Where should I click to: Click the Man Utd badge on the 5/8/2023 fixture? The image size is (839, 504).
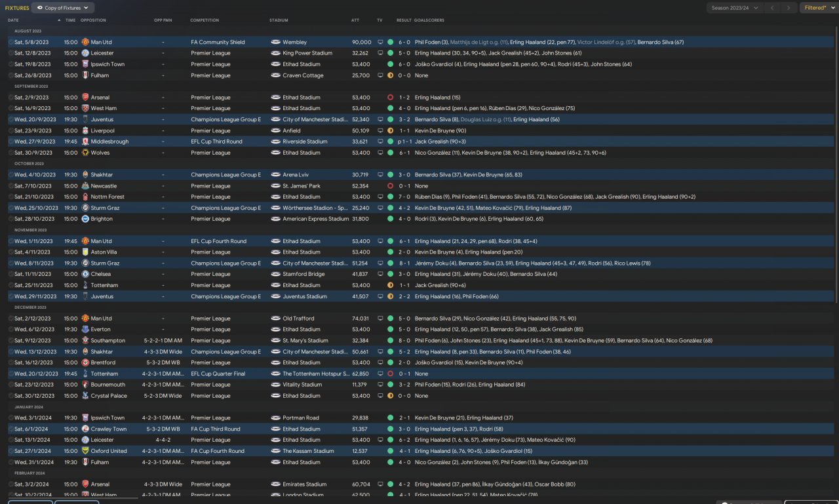[85, 42]
